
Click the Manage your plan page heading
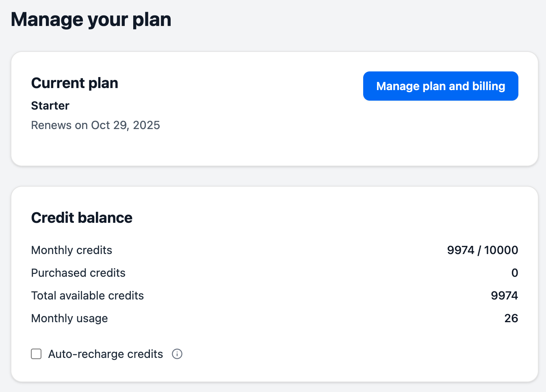click(x=91, y=19)
